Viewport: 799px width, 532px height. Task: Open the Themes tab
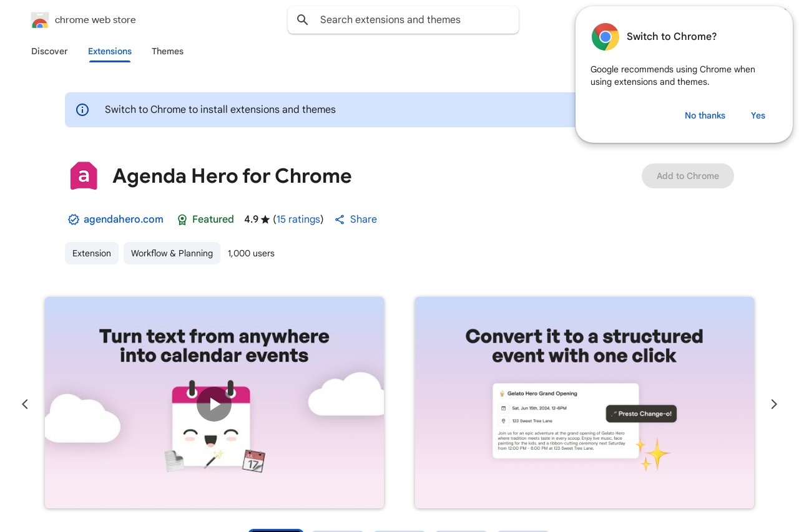click(167, 51)
